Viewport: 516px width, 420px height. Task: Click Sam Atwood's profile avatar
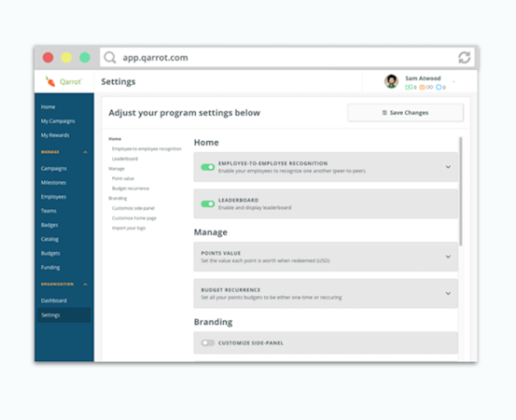click(391, 81)
